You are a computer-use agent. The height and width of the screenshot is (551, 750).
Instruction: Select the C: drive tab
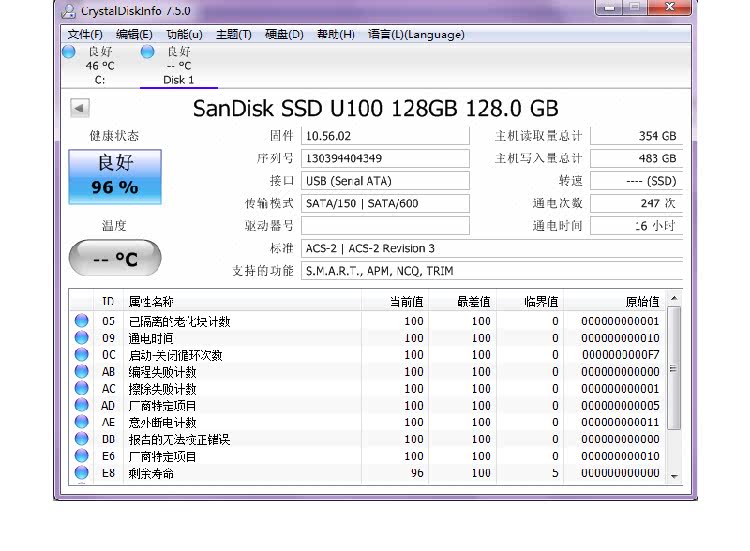(x=100, y=66)
